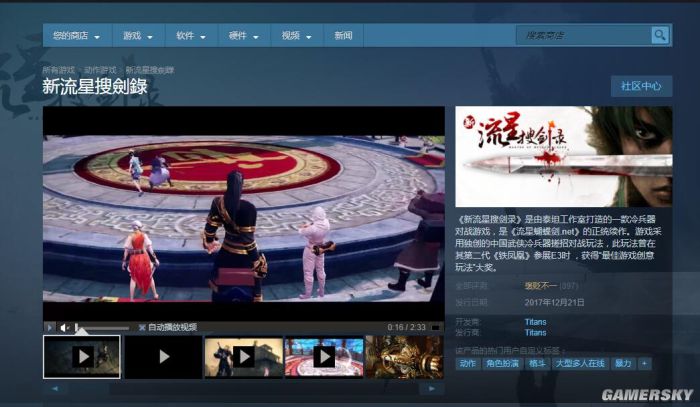Open the 所有游戏 breadcrumb link
Screen dimensions: 700x407
tap(58, 70)
